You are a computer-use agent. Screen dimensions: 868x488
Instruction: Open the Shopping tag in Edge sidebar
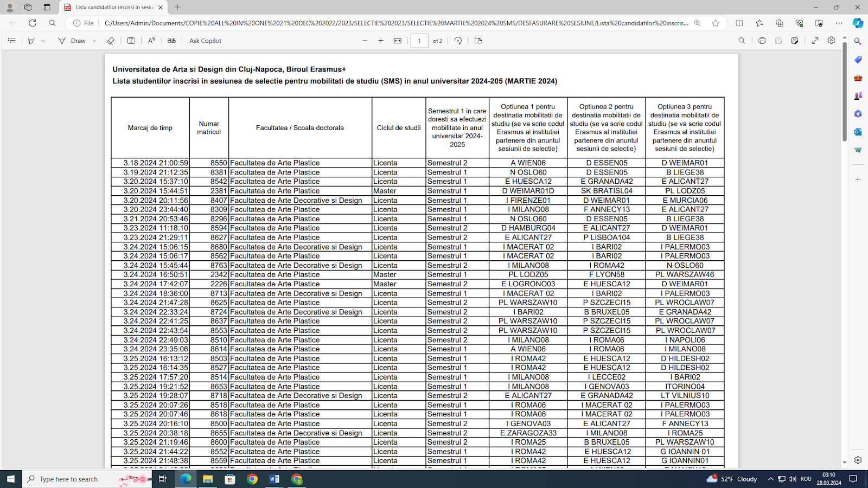tap(858, 60)
